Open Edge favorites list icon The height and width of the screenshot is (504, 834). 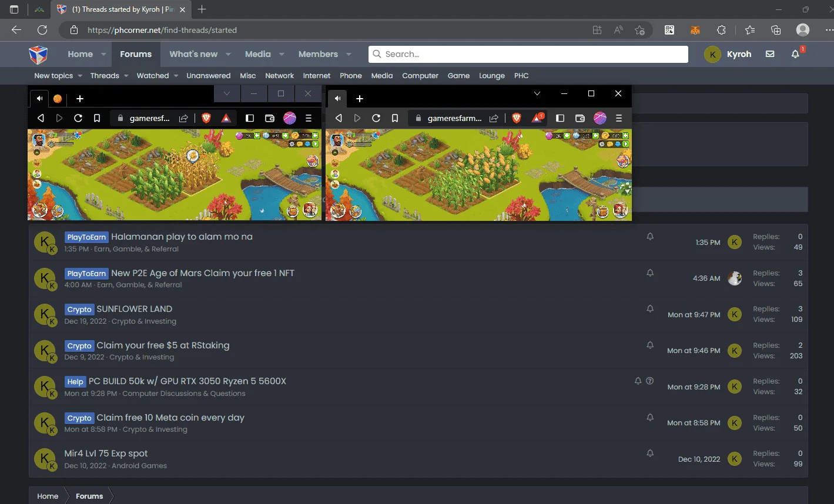coord(750,30)
